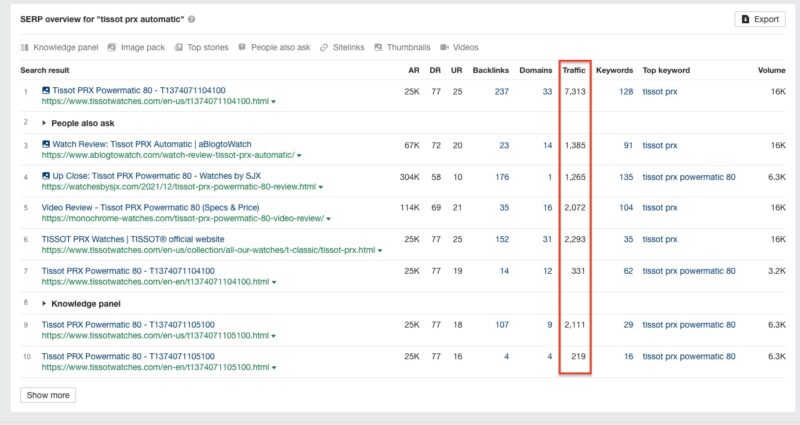Click the Domains column header
This screenshot has height=425, width=800.
pos(536,70)
